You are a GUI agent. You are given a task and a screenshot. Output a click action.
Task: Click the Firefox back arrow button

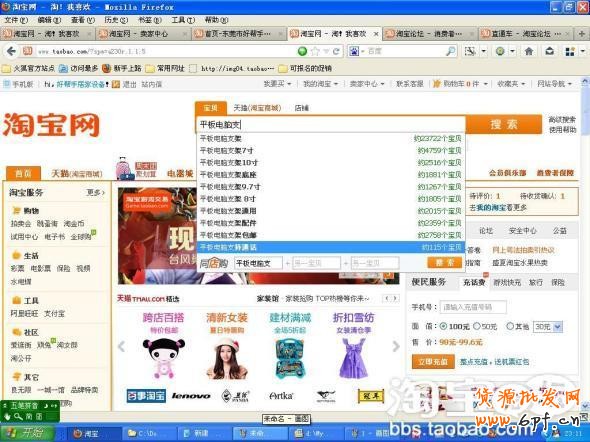pyautogui.click(x=11, y=51)
